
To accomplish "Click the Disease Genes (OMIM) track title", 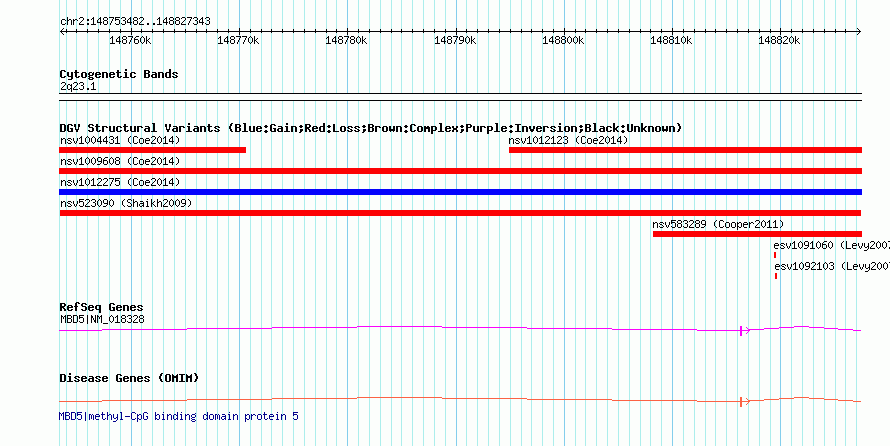I will pos(129,378).
